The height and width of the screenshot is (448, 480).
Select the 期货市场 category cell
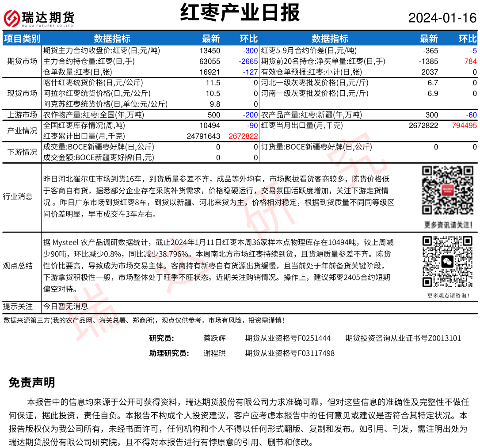coord(22,61)
